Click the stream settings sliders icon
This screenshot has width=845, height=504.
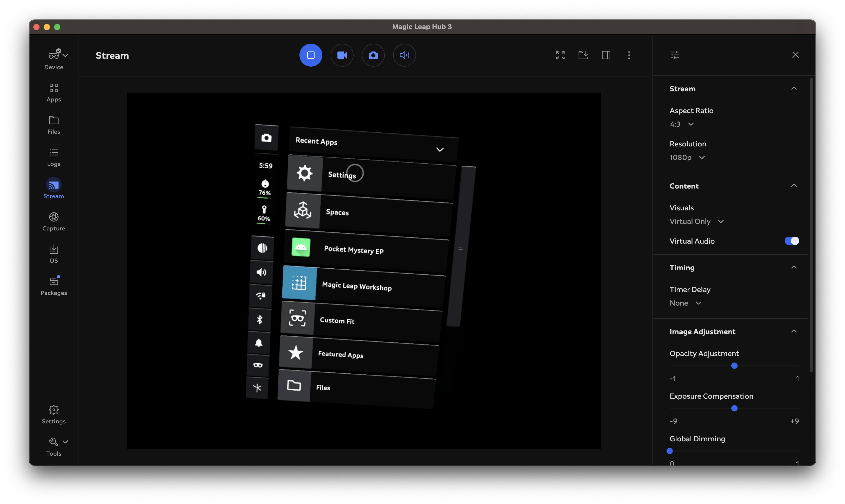click(675, 55)
